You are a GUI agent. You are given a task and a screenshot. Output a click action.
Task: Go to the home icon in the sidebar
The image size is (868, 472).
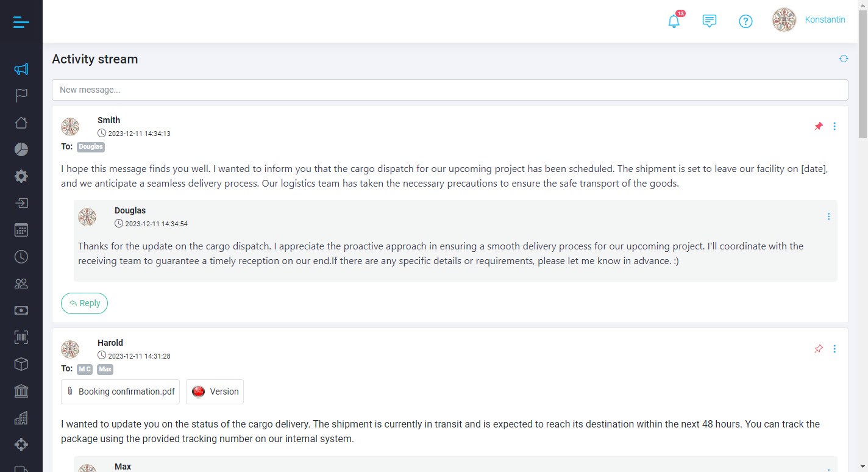click(21, 123)
